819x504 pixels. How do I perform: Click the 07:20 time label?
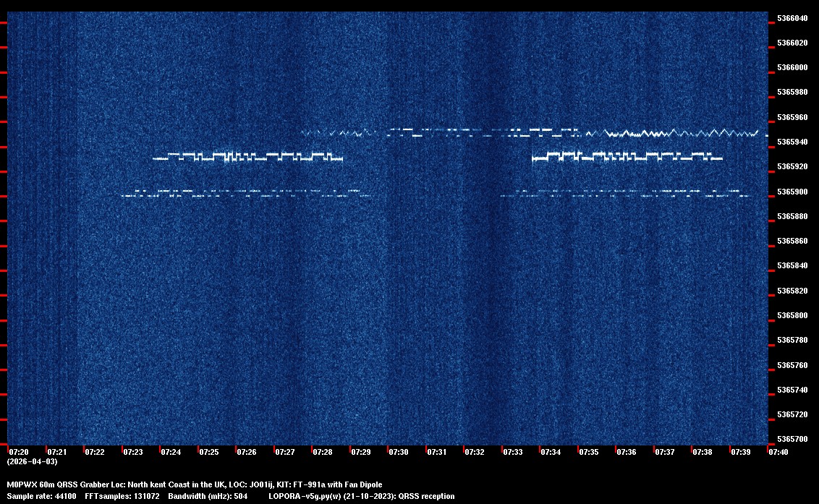(x=19, y=452)
